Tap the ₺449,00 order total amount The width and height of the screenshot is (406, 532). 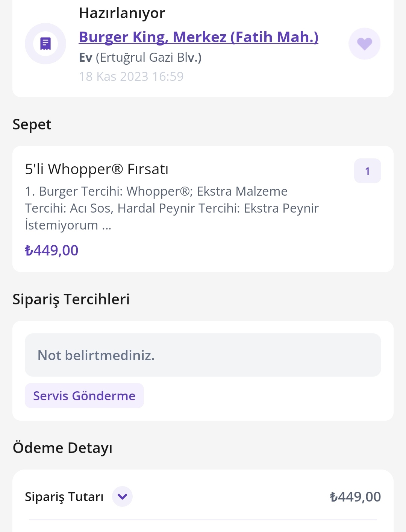355,497
